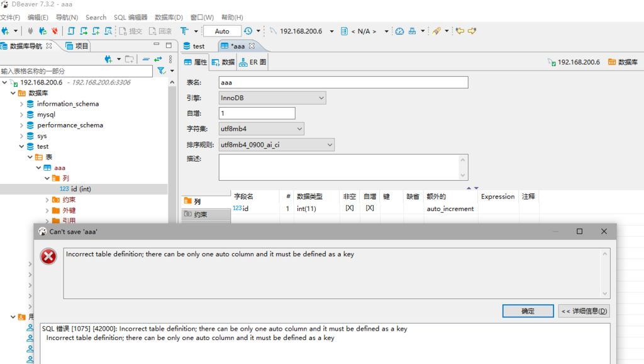Open the active connection 192.168.200.6 dropdown arrow
The image size is (644, 364).
pos(332,31)
